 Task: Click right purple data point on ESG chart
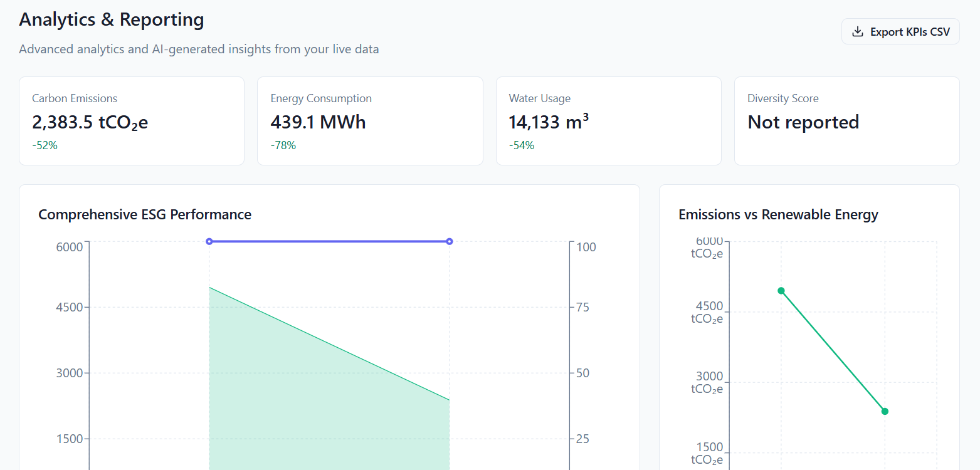(450, 241)
